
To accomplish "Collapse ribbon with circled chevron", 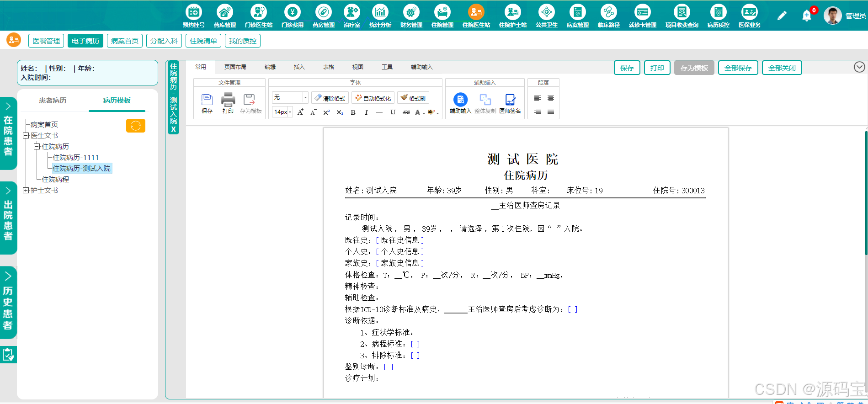I will (859, 67).
